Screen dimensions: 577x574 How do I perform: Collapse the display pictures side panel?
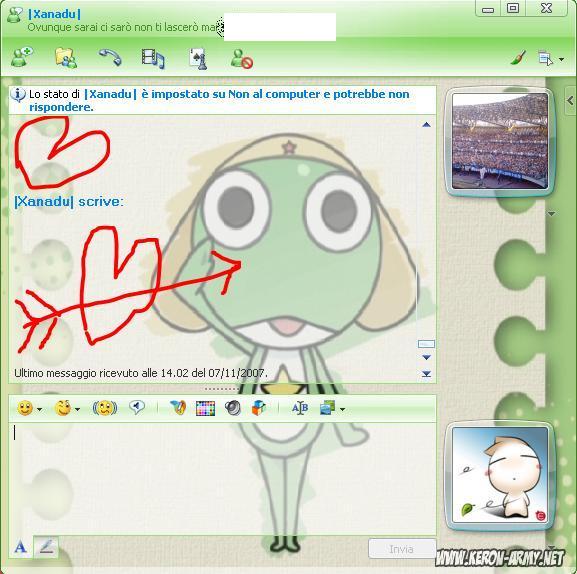click(x=570, y=100)
